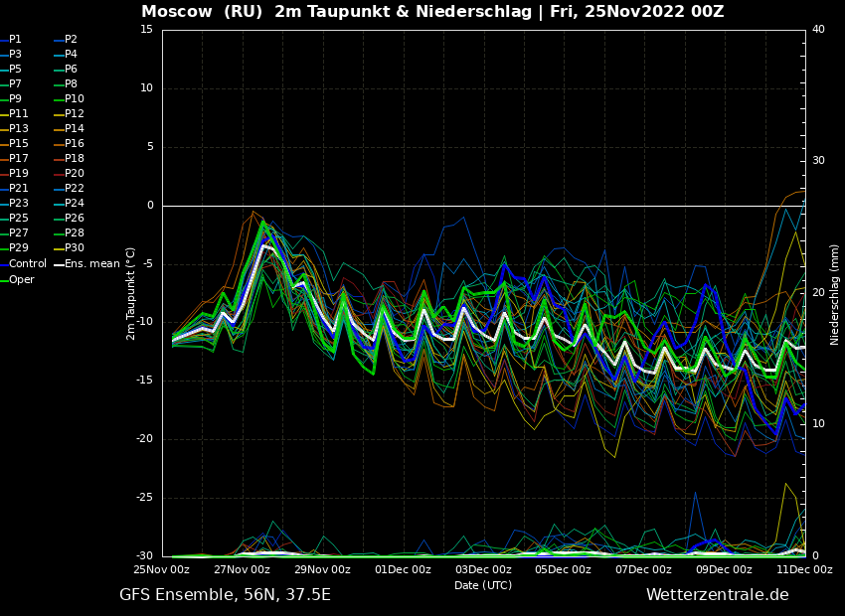Select the 01Dec 00z date tick
Viewport: 845px width, 616px height.
pos(403,570)
